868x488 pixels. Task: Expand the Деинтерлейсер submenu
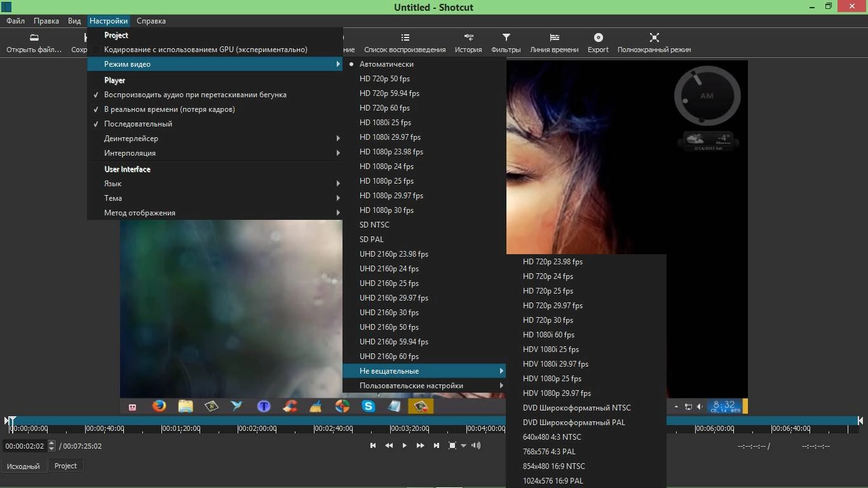click(x=215, y=139)
